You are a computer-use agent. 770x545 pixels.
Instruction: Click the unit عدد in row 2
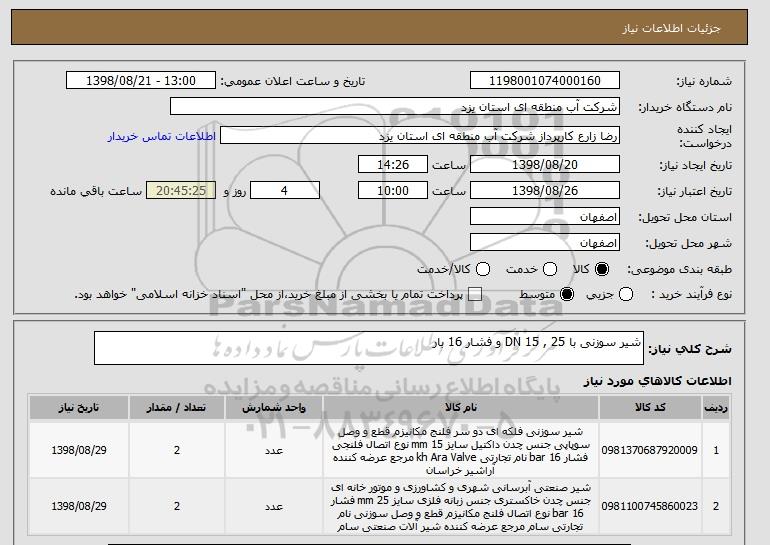(274, 506)
